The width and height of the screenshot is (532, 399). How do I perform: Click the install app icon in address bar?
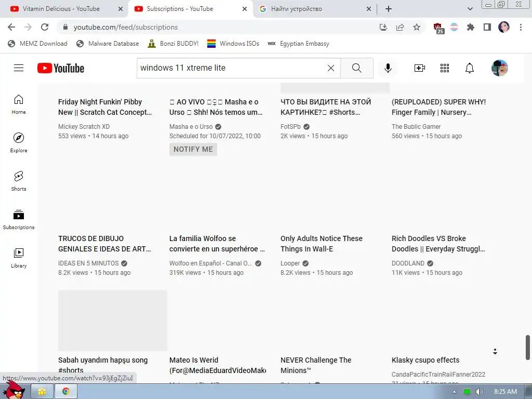click(383, 27)
